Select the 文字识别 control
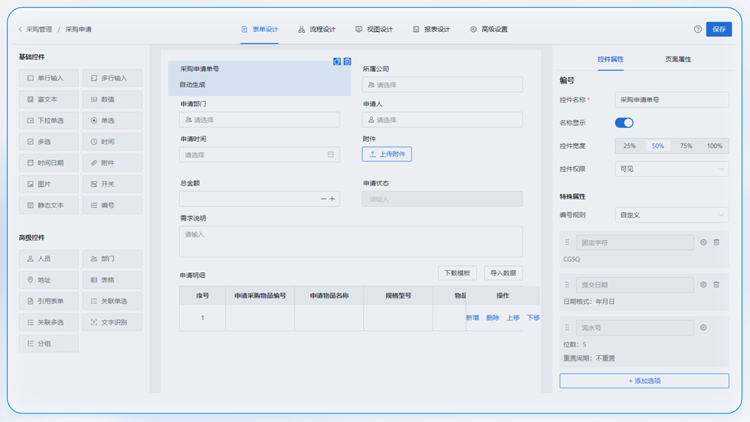 point(112,322)
